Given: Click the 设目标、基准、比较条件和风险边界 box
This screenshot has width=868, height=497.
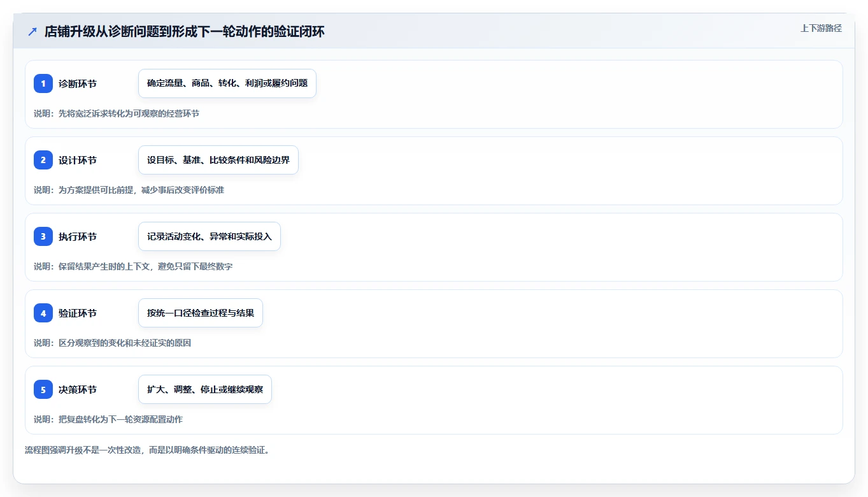Looking at the screenshot, I should [218, 160].
